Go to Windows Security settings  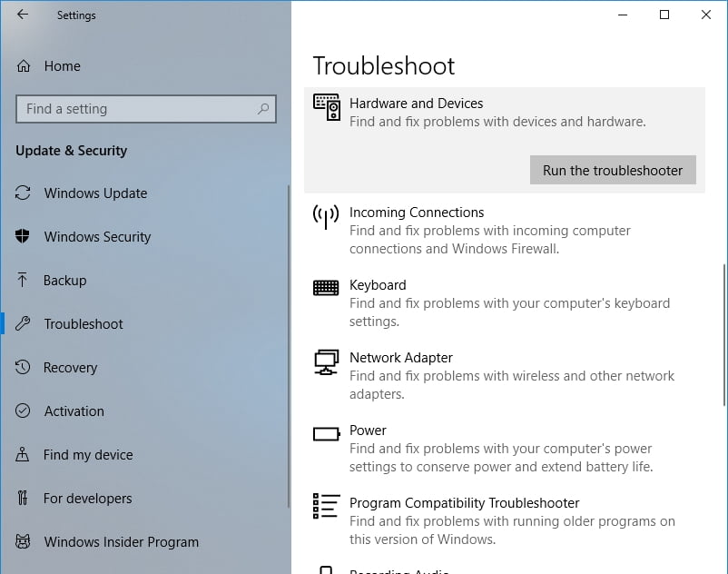[x=97, y=237]
